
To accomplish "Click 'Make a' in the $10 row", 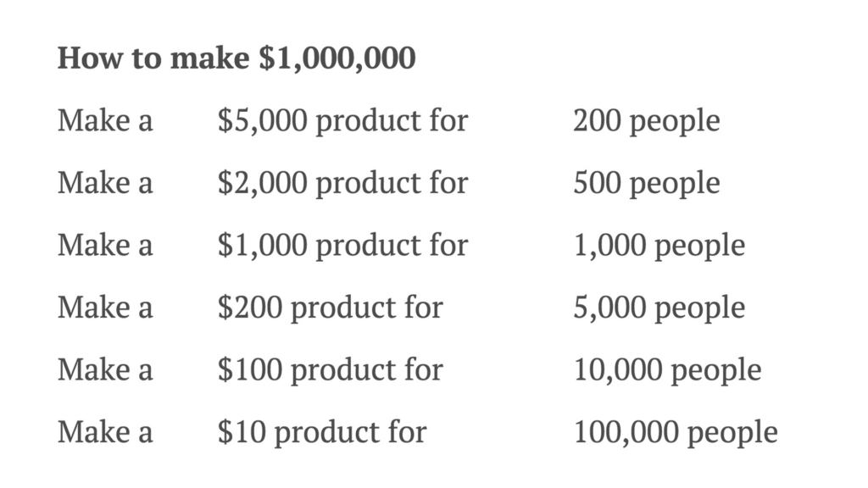I will point(105,432).
